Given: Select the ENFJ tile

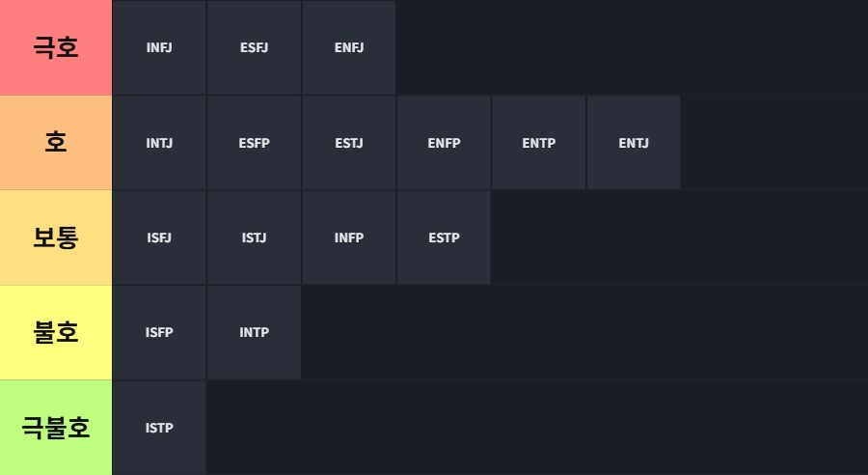Looking at the screenshot, I should (x=349, y=47).
